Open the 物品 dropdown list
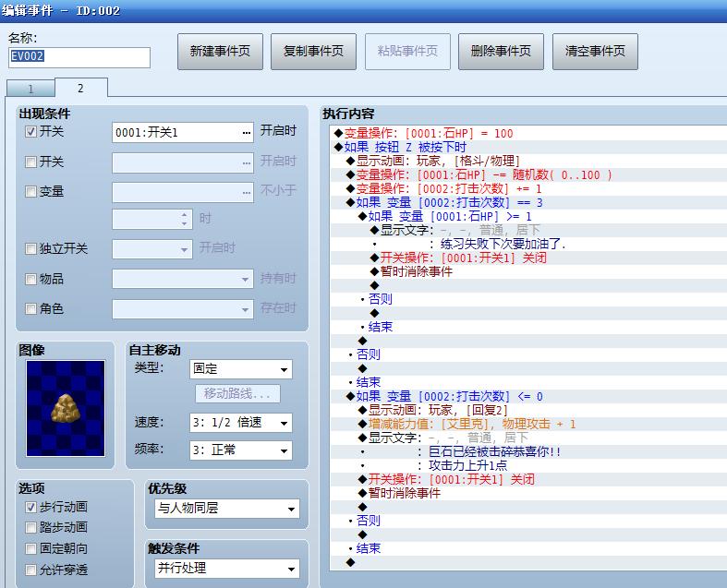 [x=183, y=279]
